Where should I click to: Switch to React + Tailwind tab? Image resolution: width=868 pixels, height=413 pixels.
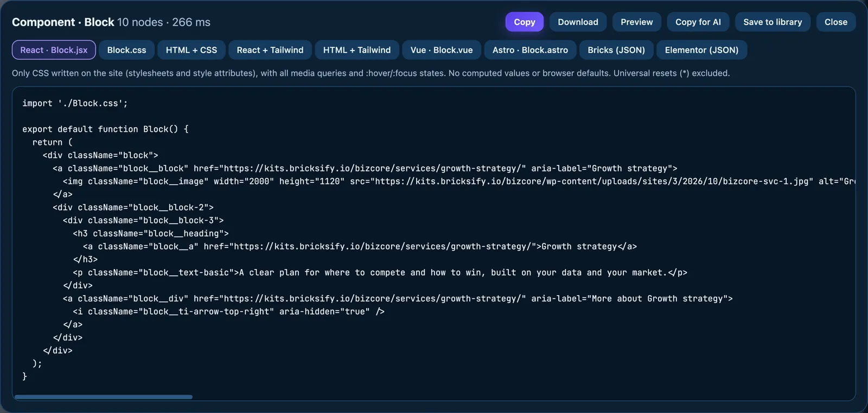(x=270, y=50)
